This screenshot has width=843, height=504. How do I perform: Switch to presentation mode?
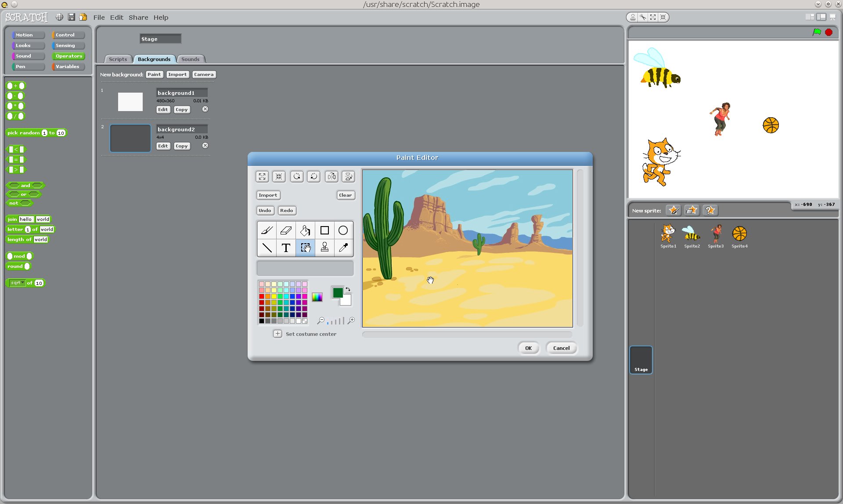pyautogui.click(x=832, y=17)
